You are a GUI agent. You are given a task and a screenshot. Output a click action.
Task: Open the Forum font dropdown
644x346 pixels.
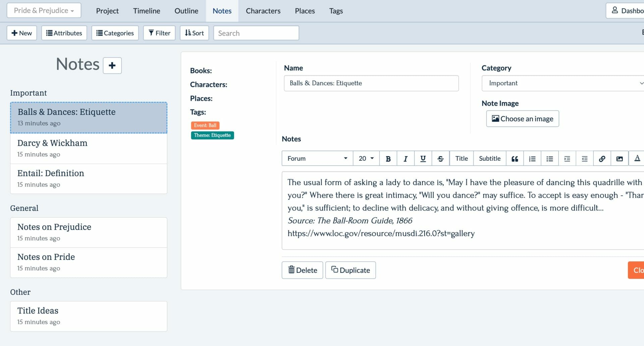(317, 159)
